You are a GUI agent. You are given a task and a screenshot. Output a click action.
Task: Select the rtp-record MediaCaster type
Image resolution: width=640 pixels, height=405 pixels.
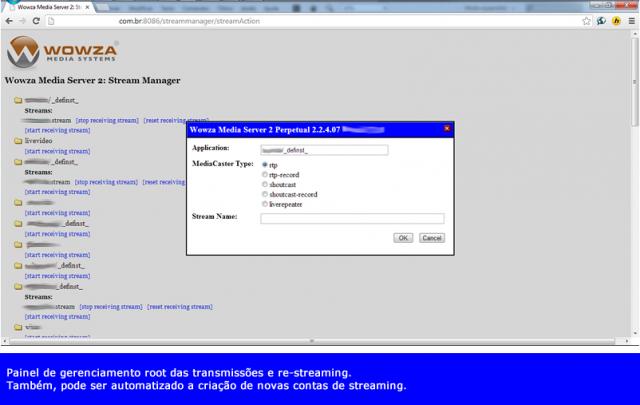coord(265,174)
